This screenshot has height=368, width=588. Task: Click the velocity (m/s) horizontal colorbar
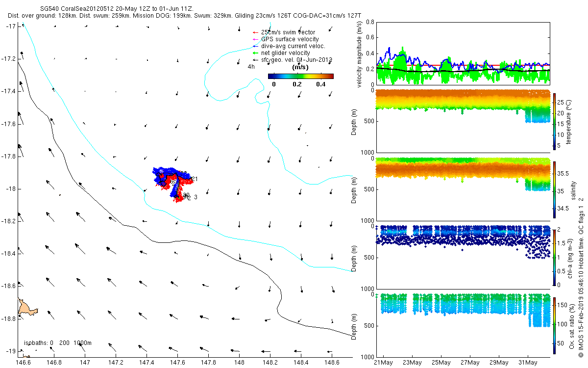[x=301, y=76]
